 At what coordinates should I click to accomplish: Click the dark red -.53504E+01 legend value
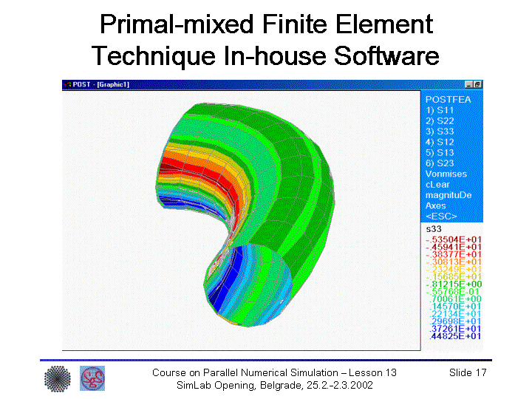point(453,240)
